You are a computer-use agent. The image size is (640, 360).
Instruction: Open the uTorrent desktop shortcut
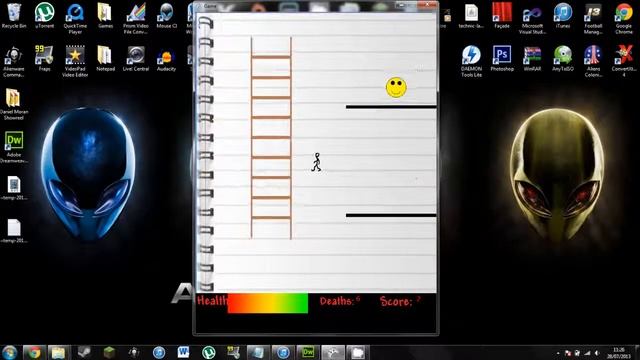click(44, 16)
